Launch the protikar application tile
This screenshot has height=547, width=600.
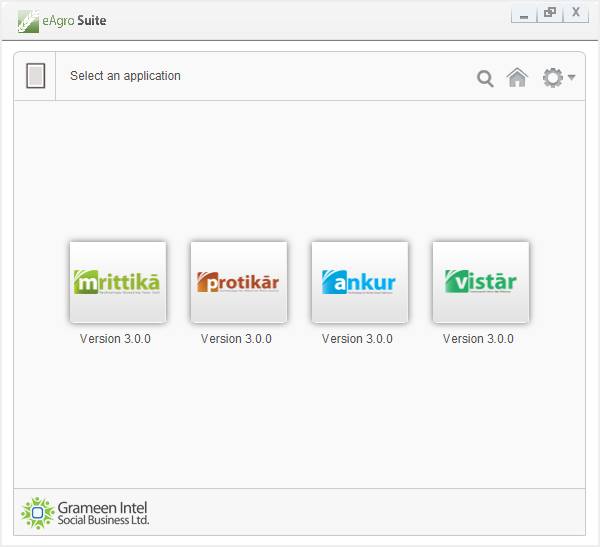point(239,282)
